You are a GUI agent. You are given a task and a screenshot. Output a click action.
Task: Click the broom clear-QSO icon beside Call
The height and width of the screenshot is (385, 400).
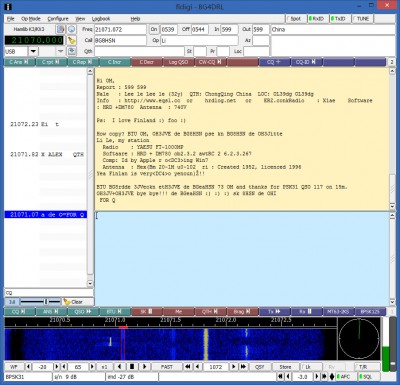[71, 40]
